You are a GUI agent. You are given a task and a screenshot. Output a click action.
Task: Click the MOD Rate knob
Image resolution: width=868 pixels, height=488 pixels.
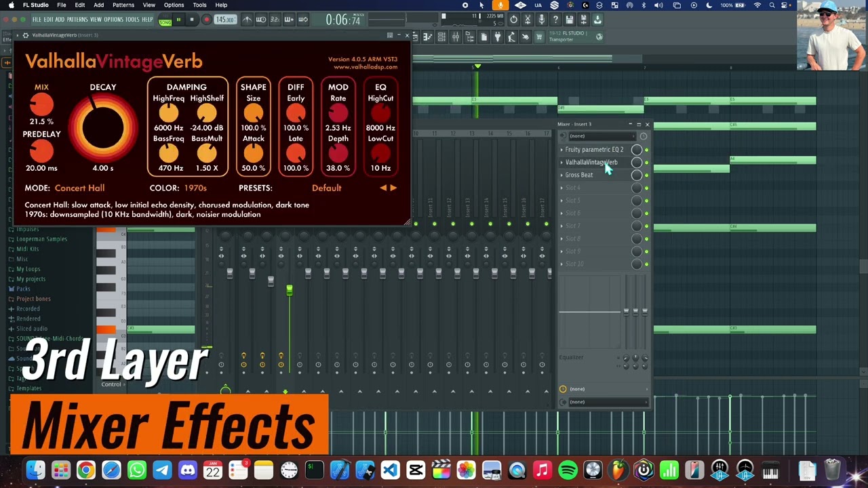coord(338,113)
